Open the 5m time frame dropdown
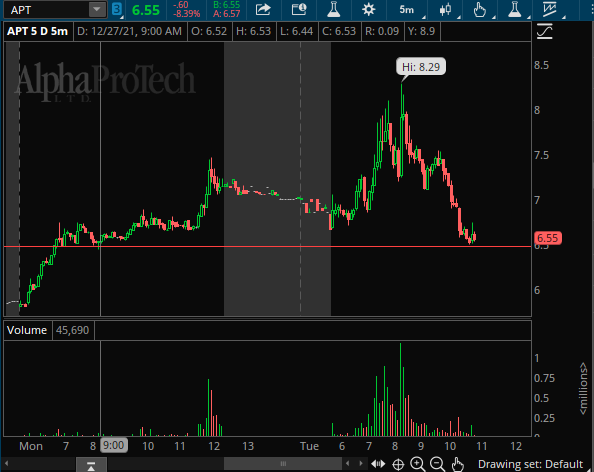Viewport: 594px width, 472px height. tap(407, 9)
